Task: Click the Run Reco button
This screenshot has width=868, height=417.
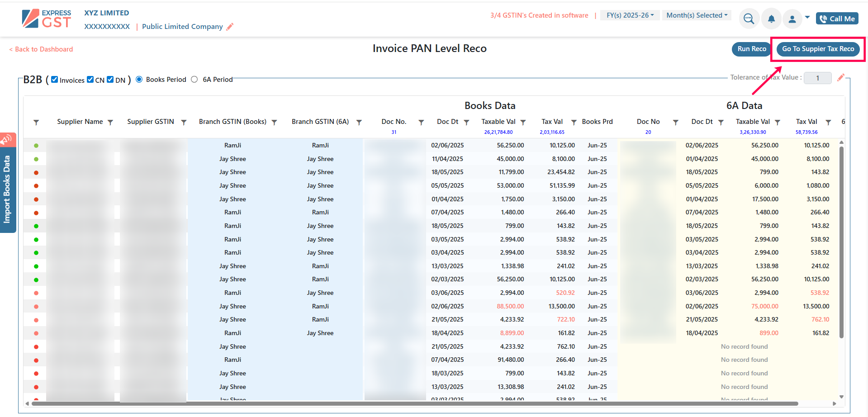Action: click(751, 49)
